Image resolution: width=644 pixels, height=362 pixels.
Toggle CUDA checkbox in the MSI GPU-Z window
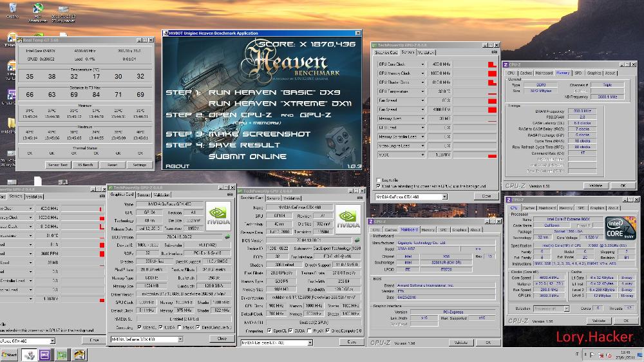(160, 327)
